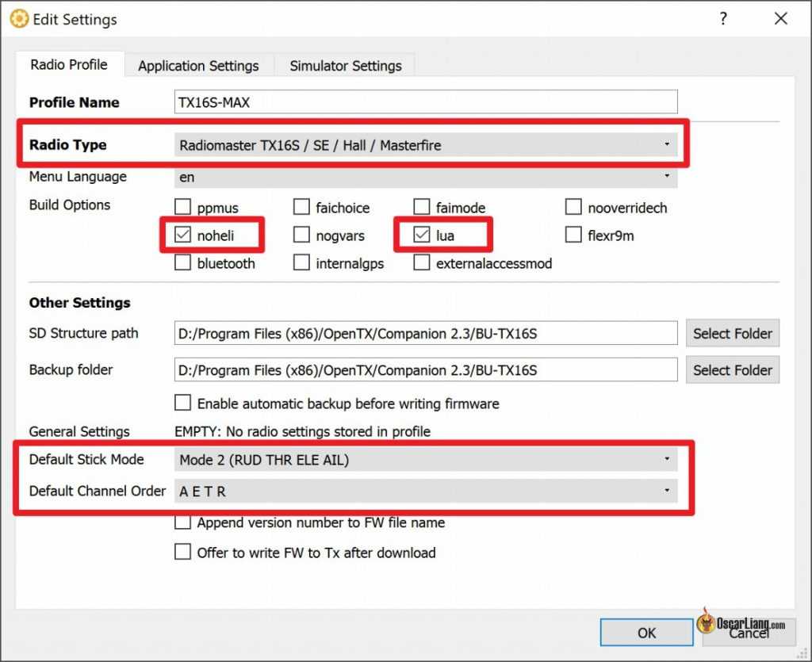Expand the Radio Type dropdown
Viewport: 812px width, 662px height.
click(426, 145)
